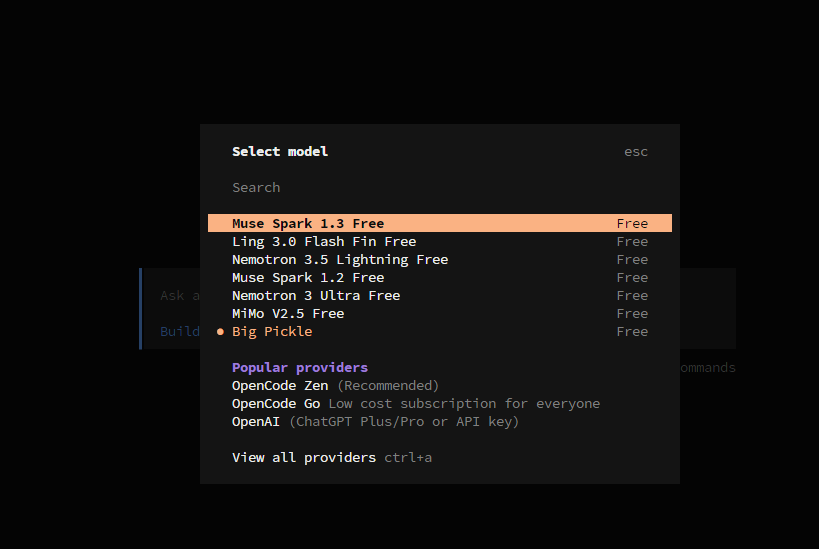The width and height of the screenshot is (819, 549).
Task: Click the Build agent label behind dialog
Action: (x=180, y=331)
